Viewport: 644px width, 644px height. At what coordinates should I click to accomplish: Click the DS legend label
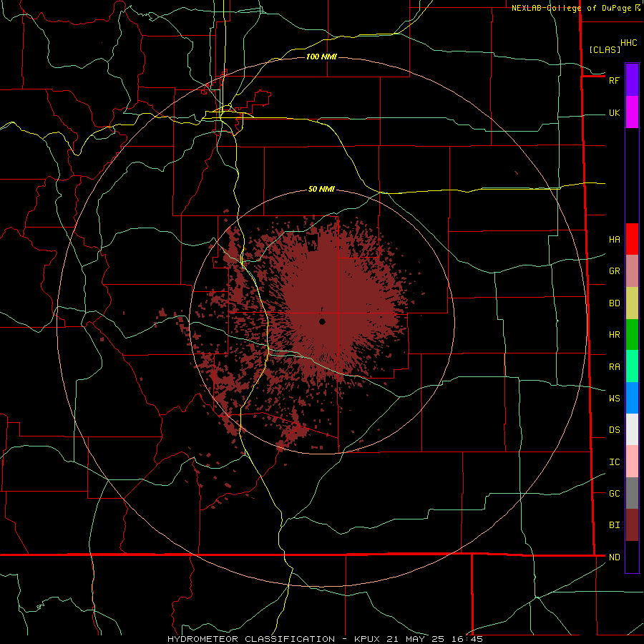coord(614,429)
